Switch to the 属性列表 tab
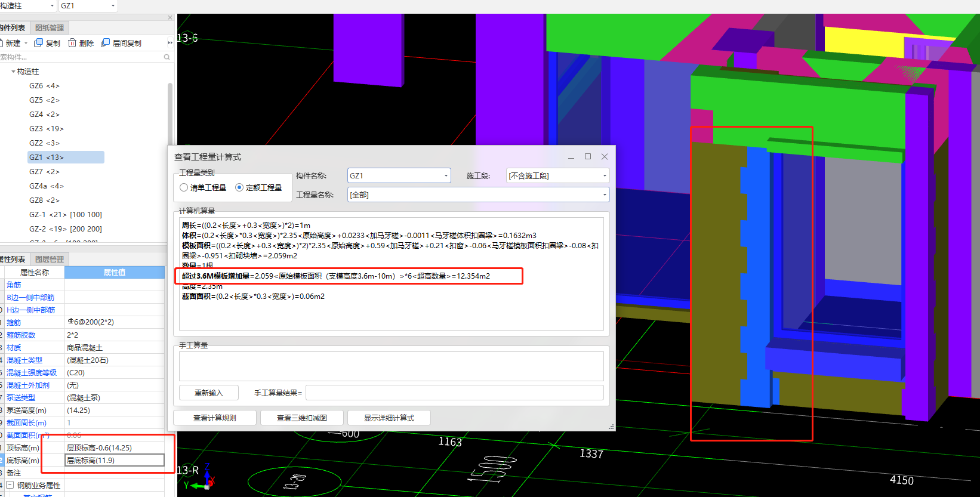980x497 pixels. pos(13,259)
